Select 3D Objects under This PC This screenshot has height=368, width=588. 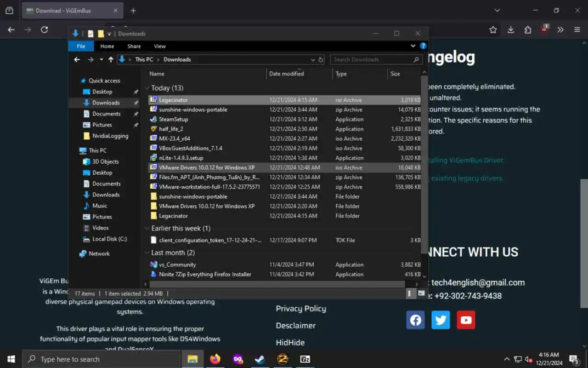point(105,161)
